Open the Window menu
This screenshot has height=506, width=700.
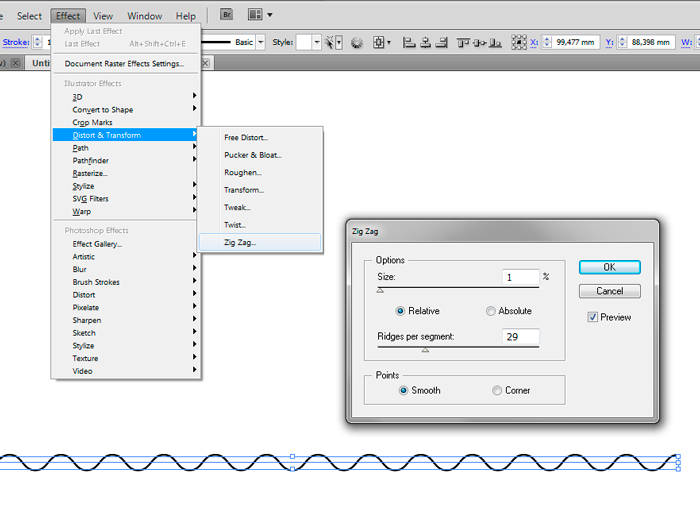(144, 16)
